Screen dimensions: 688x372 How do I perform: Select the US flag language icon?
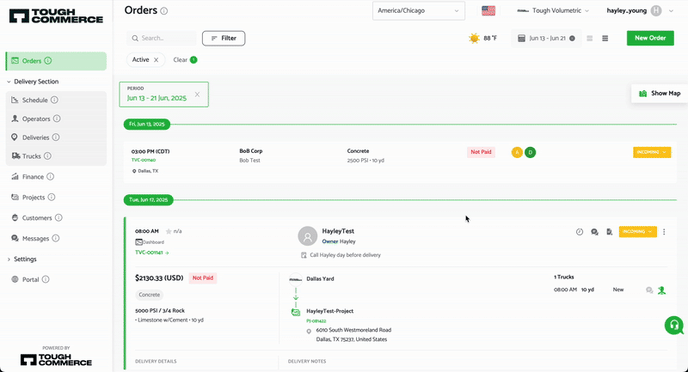[488, 11]
